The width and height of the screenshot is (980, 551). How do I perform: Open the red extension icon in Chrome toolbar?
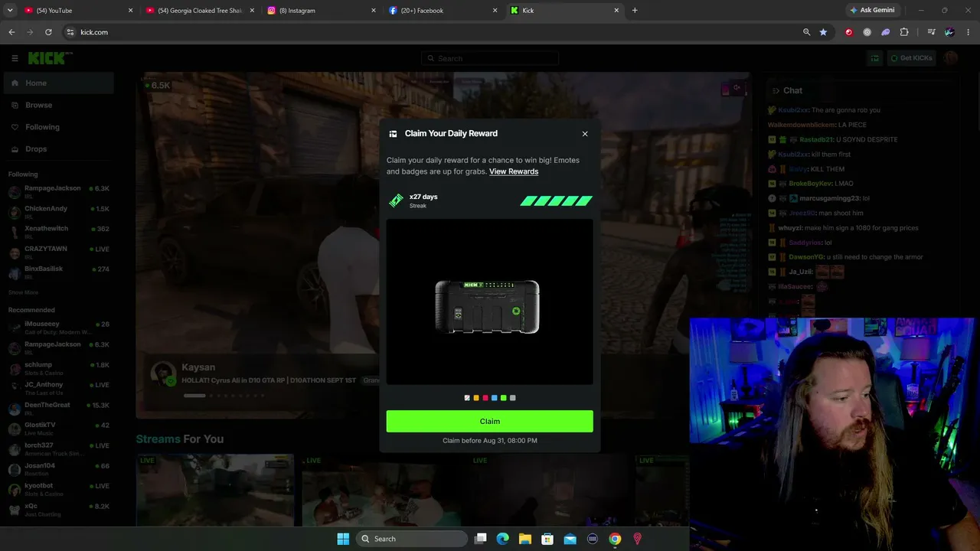[x=848, y=32]
